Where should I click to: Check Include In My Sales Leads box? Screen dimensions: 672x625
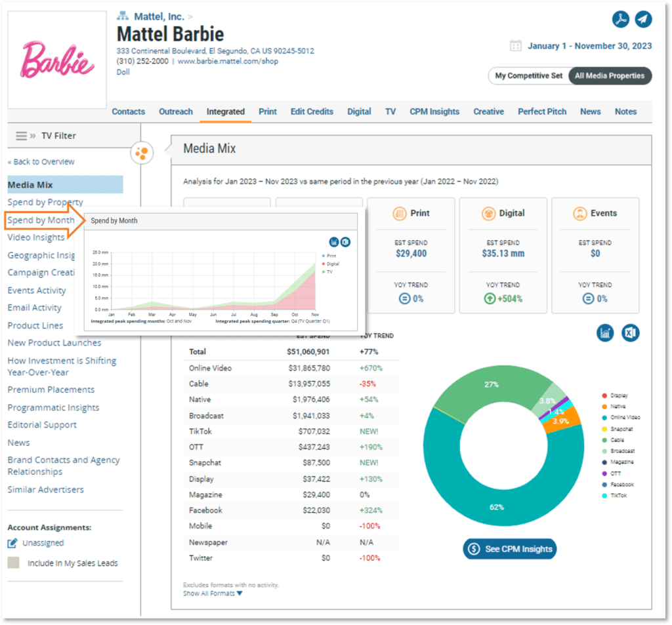[x=13, y=563]
